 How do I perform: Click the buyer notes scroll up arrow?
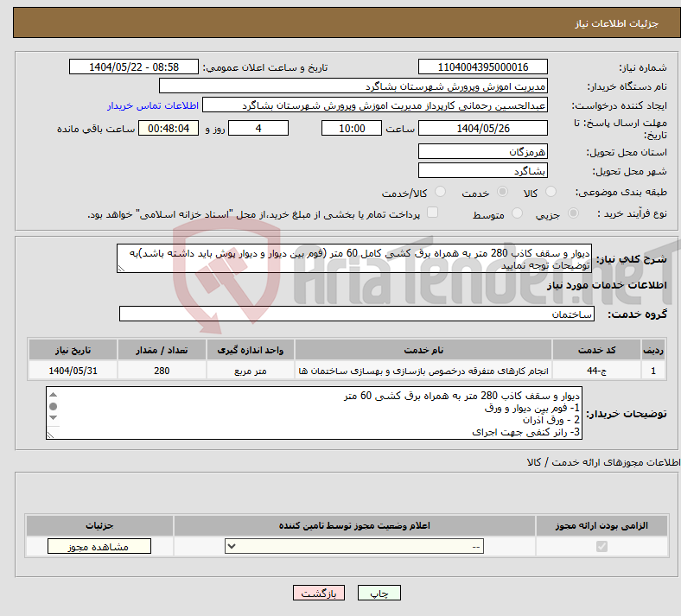click(53, 395)
